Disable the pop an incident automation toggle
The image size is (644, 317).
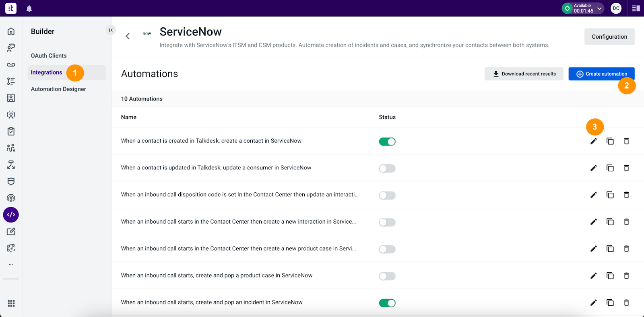click(x=387, y=303)
